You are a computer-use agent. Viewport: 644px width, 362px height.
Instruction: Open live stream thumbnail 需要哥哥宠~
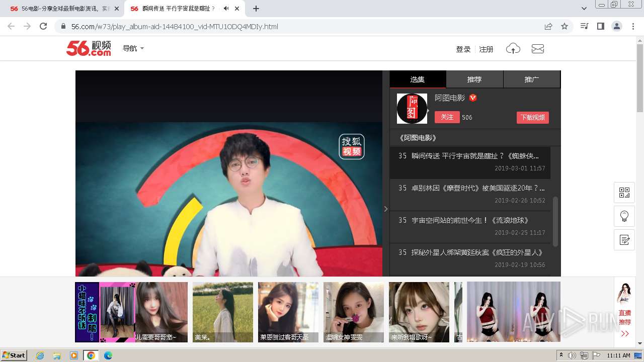tap(162, 312)
